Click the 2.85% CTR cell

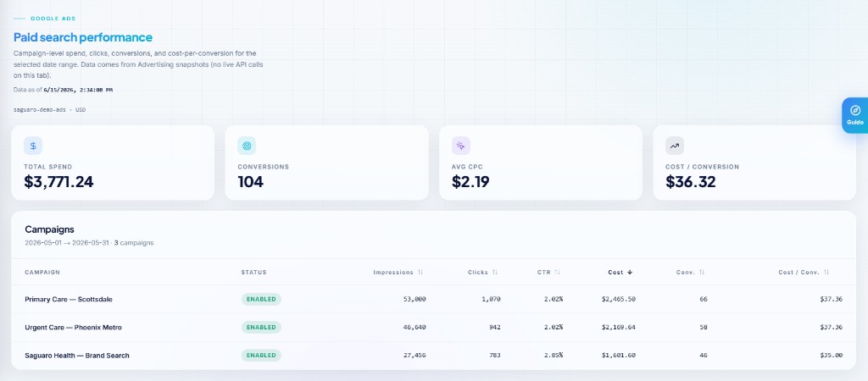pos(553,356)
